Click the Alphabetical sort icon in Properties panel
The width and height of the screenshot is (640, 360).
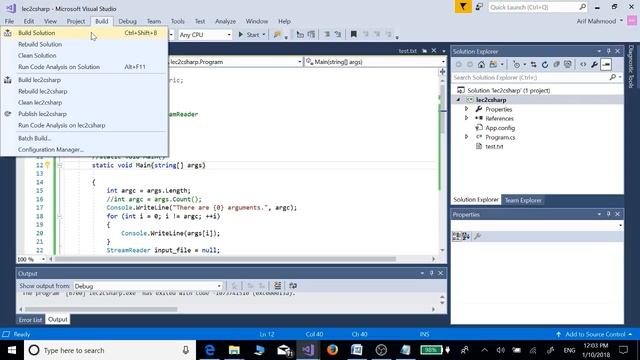click(x=466, y=236)
